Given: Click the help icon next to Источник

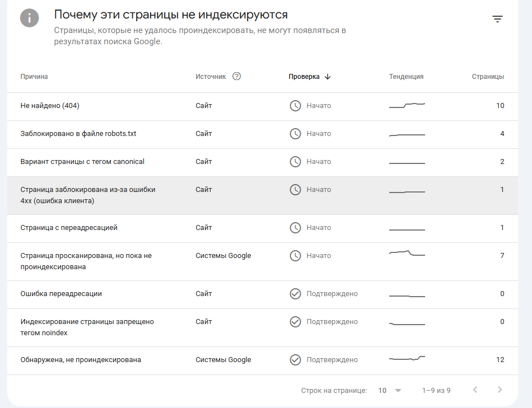Looking at the screenshot, I should (x=236, y=77).
